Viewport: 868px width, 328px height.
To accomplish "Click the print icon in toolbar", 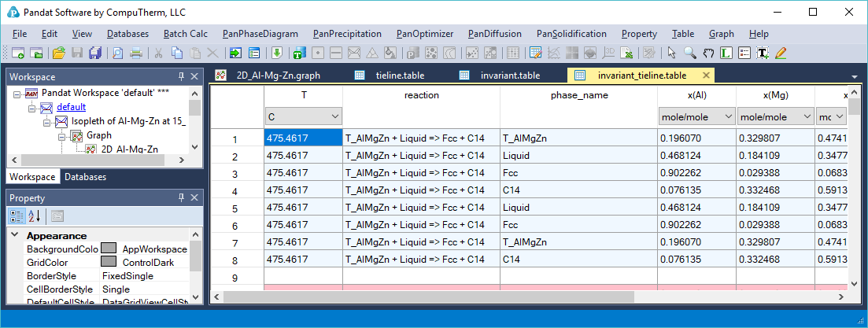I will coord(136,53).
